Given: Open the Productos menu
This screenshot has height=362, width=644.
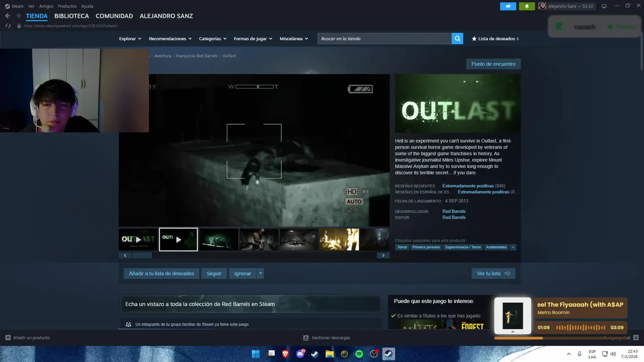Looking at the screenshot, I should click(x=67, y=6).
